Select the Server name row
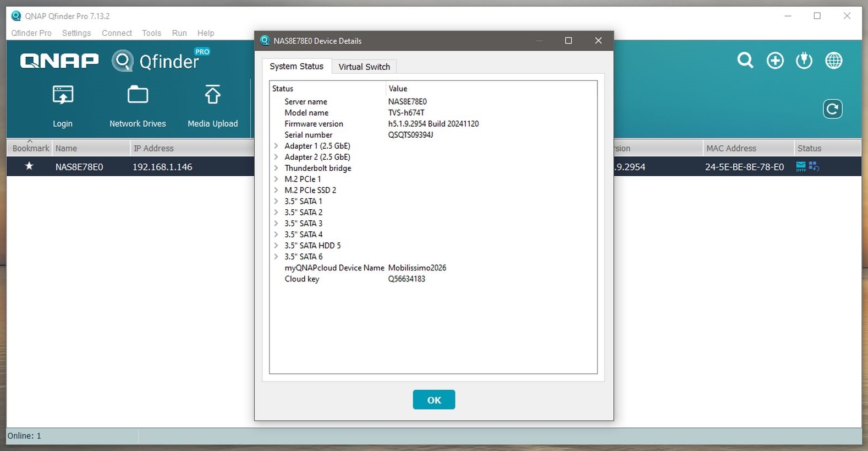The height and width of the screenshot is (451, 868). click(306, 102)
